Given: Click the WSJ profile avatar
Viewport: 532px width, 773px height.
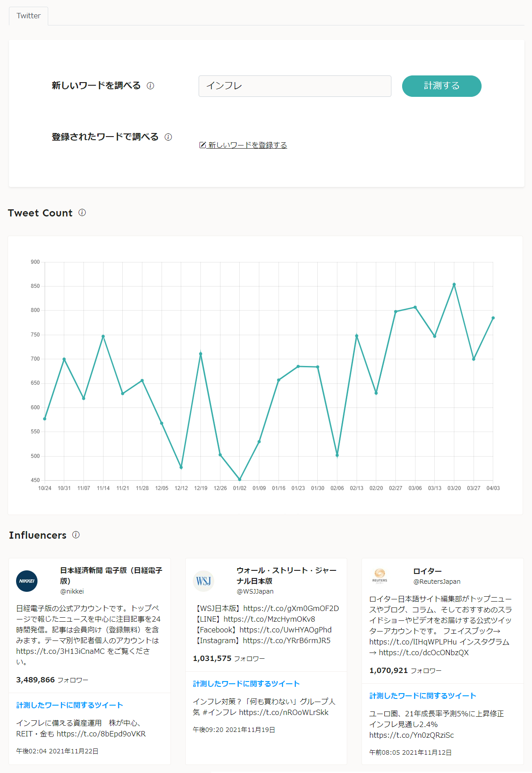Looking at the screenshot, I should click(204, 581).
